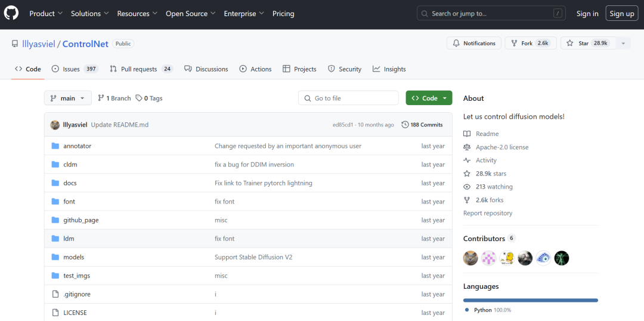This screenshot has width=644, height=321.
Task: Click the search magnifier icon in header
Action: pos(426,14)
